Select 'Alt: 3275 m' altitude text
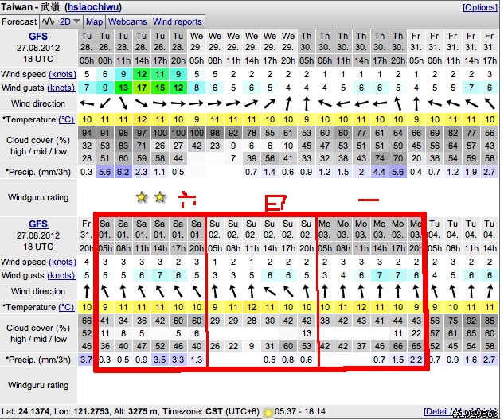The image size is (504, 420). (138, 412)
